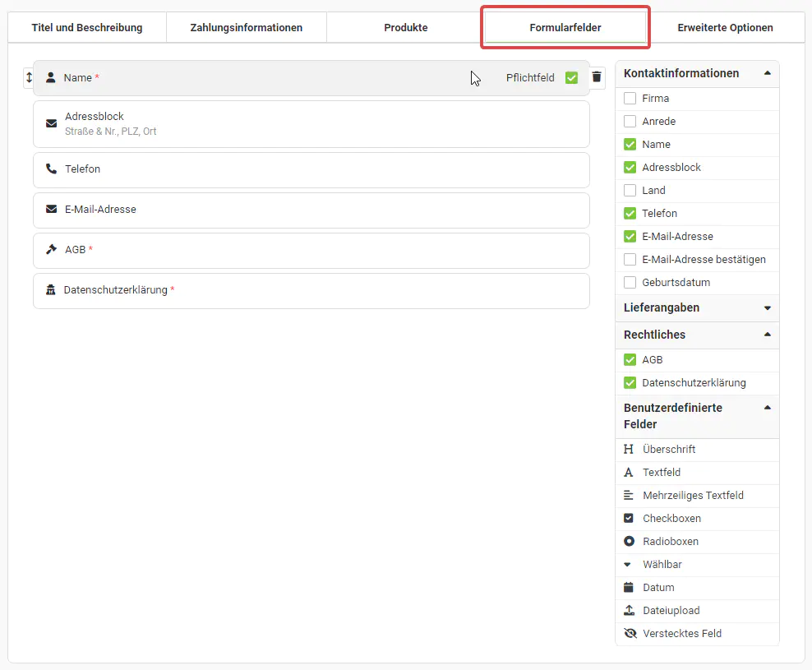Click the Mehrzeiliges Textfeld lines icon

point(629,496)
